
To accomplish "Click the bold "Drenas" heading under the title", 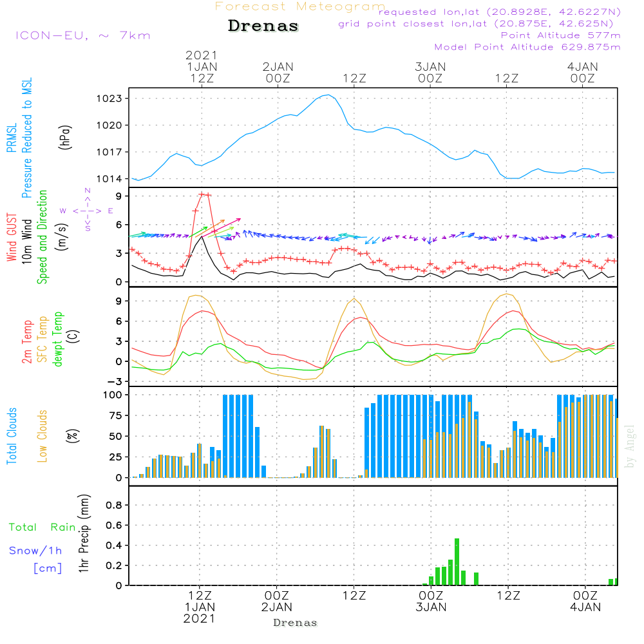I will point(263,26).
